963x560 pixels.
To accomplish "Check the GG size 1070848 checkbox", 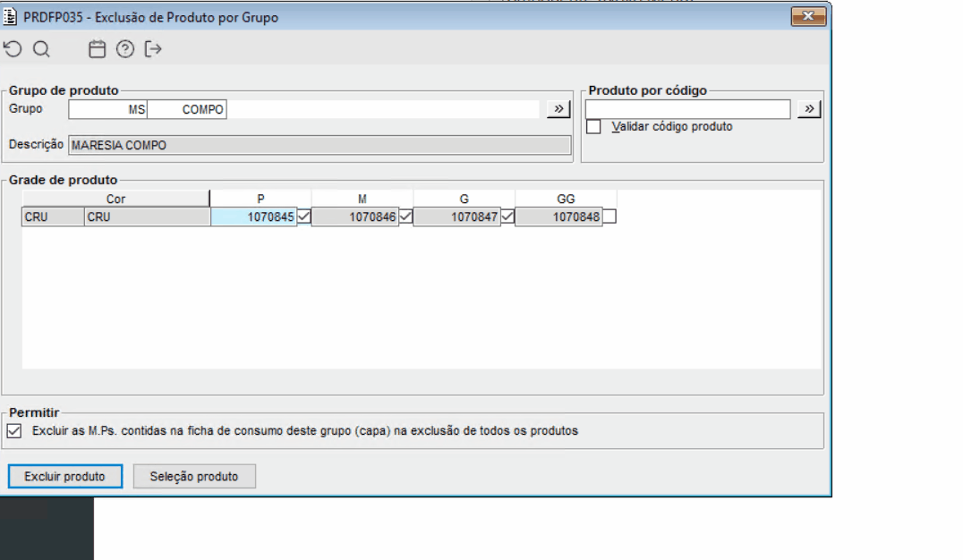I will click(x=609, y=216).
